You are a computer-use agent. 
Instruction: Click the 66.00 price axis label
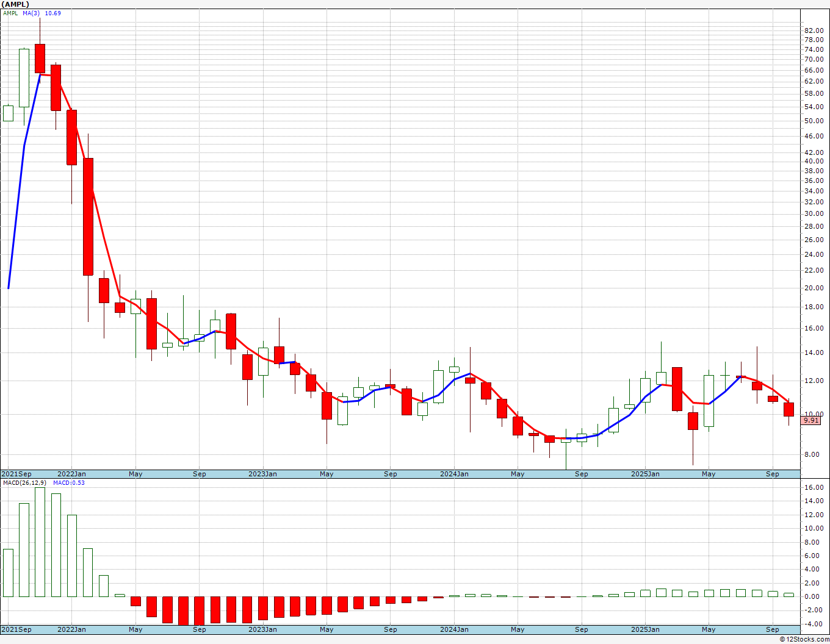click(814, 70)
